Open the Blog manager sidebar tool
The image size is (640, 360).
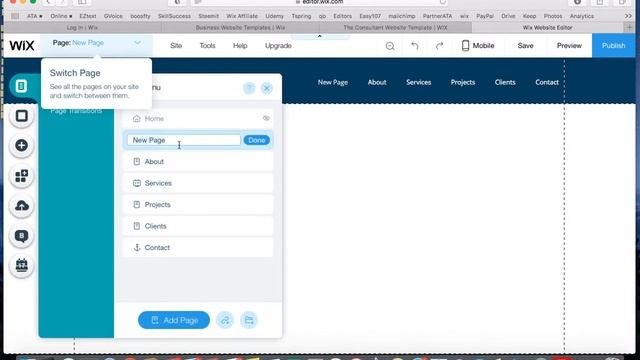pyautogui.click(x=22, y=236)
